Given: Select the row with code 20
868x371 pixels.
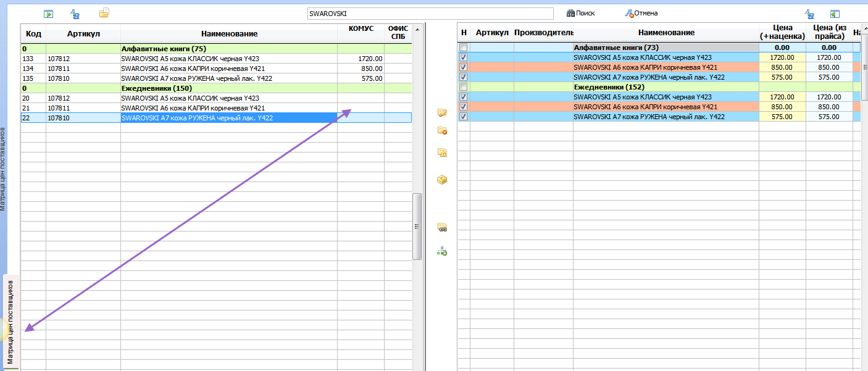Looking at the screenshot, I should (x=216, y=98).
